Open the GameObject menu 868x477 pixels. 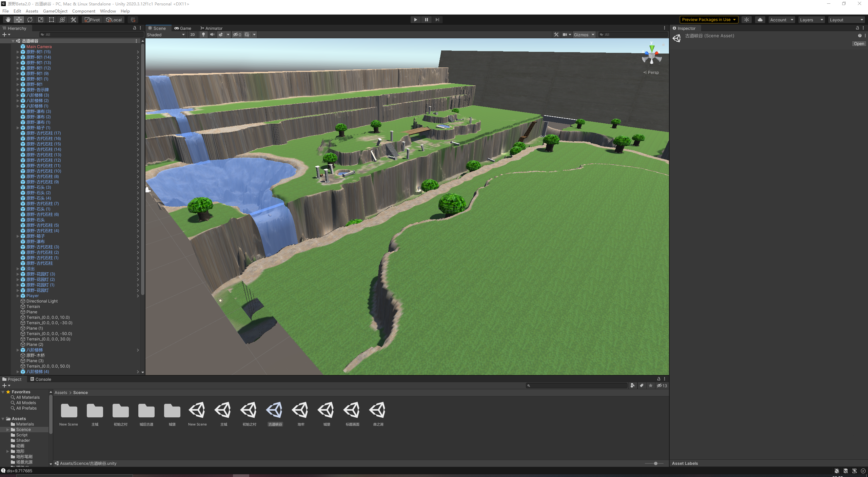[55, 11]
